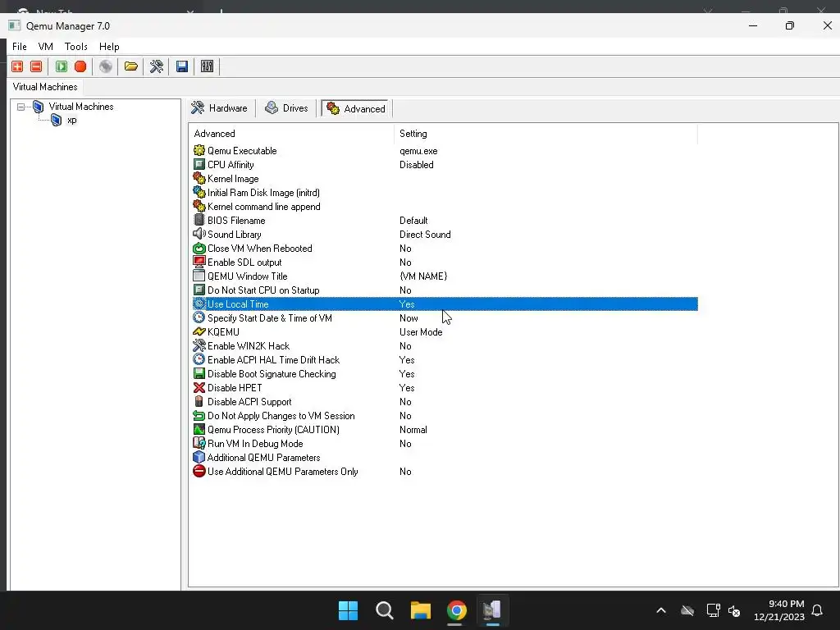Select Do Not Apply Changes to VM Session row
The height and width of the screenshot is (630, 840).
pos(445,415)
